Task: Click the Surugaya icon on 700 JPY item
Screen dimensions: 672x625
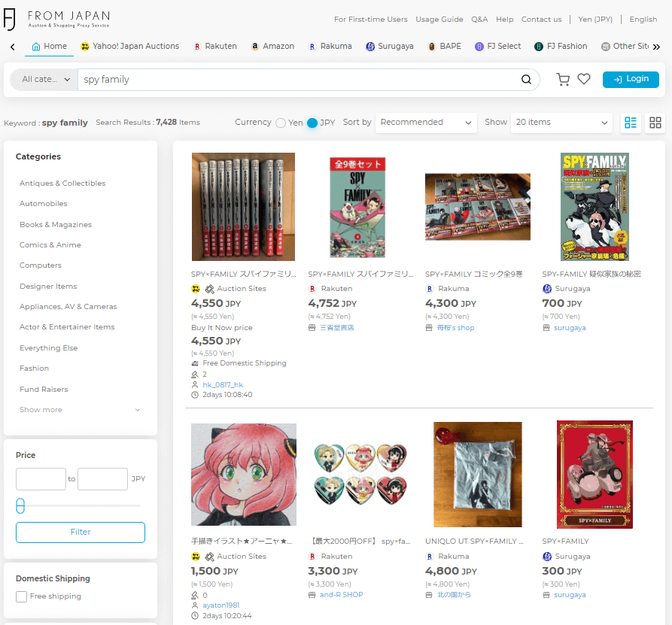Action: point(547,289)
